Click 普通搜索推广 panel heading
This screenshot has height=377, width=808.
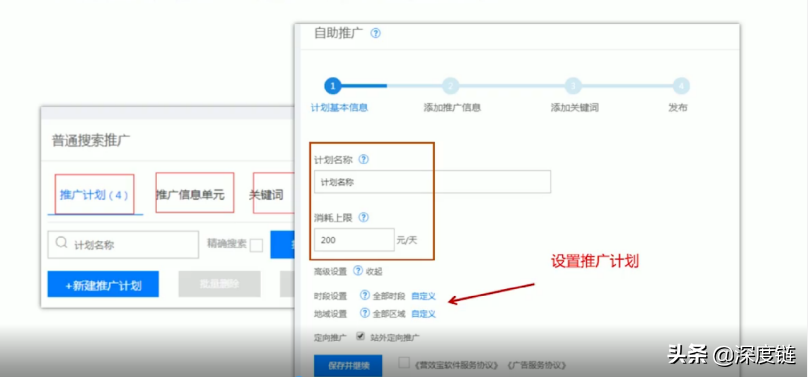pos(91,140)
